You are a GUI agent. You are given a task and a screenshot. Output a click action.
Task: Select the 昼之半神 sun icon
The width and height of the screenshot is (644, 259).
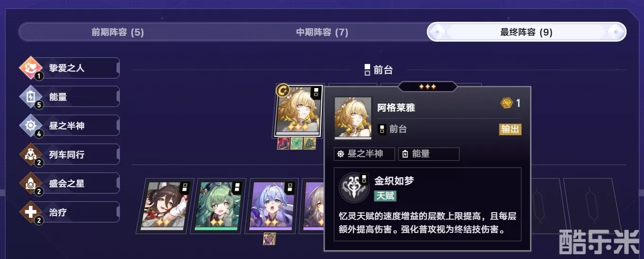point(31,126)
